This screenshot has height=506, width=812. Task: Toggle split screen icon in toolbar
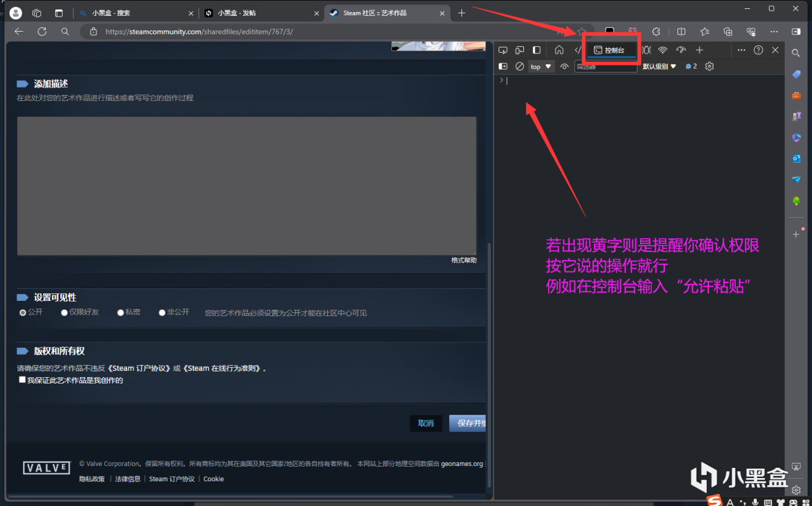tap(681, 31)
